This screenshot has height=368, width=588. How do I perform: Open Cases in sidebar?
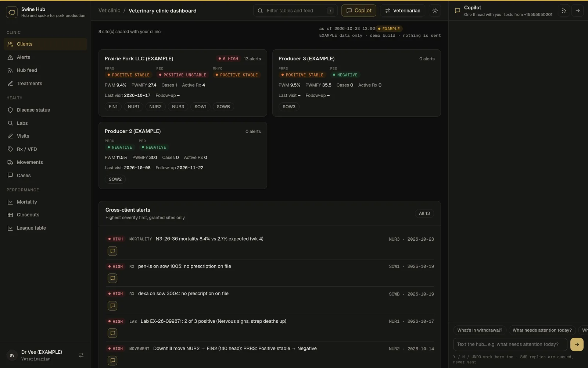(x=46, y=176)
